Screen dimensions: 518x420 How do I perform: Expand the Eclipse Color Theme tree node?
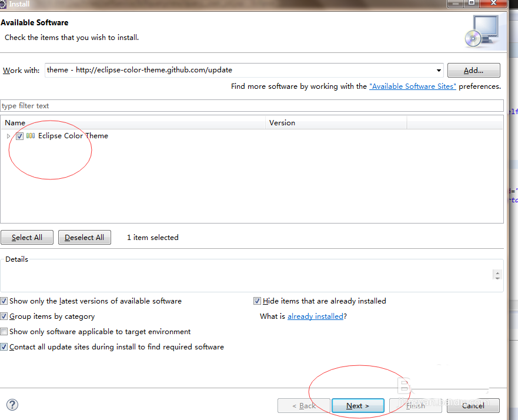8,136
